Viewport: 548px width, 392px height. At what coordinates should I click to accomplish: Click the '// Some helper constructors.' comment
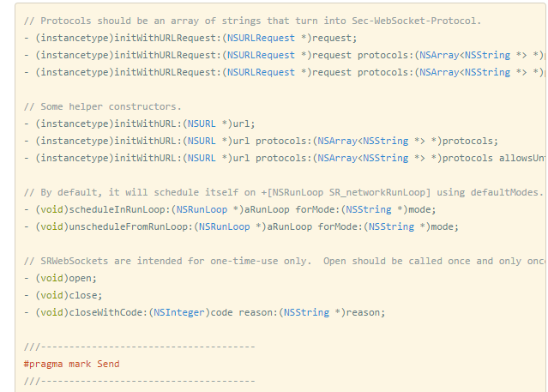[x=102, y=106]
